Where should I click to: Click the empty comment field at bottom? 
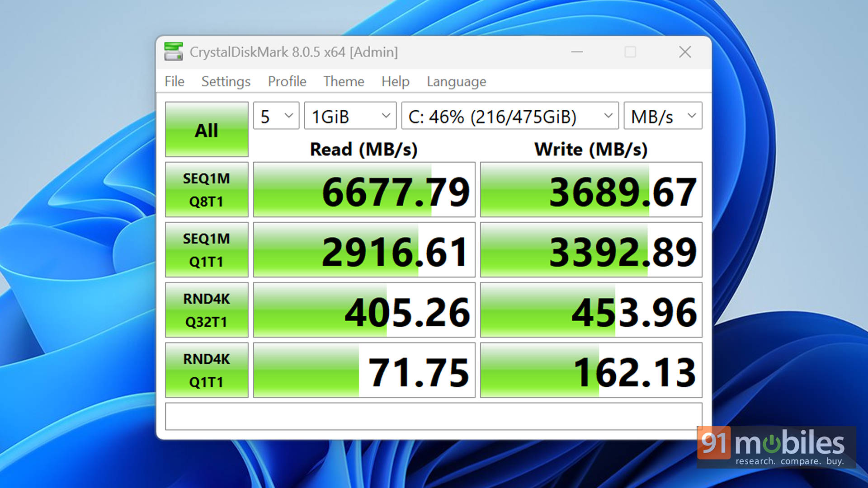434,416
